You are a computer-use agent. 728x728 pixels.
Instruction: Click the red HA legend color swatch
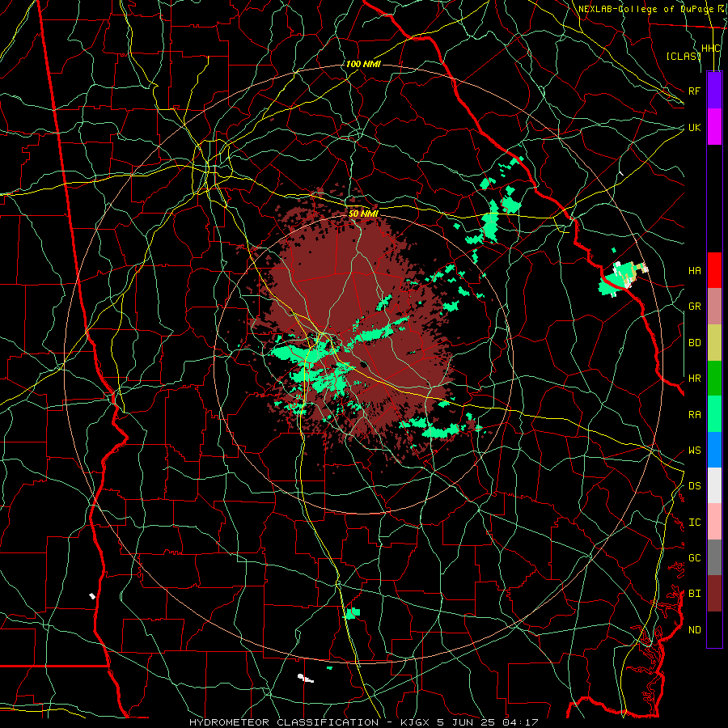[x=714, y=270]
